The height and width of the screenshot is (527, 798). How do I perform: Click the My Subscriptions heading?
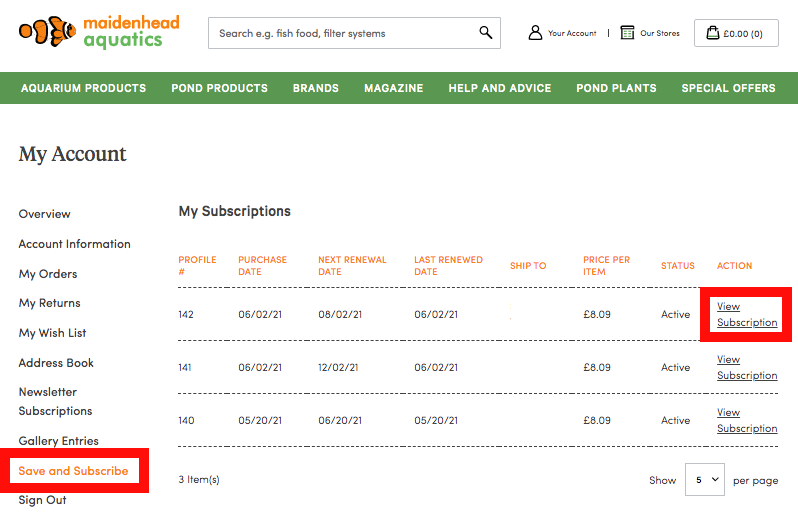pyautogui.click(x=235, y=211)
